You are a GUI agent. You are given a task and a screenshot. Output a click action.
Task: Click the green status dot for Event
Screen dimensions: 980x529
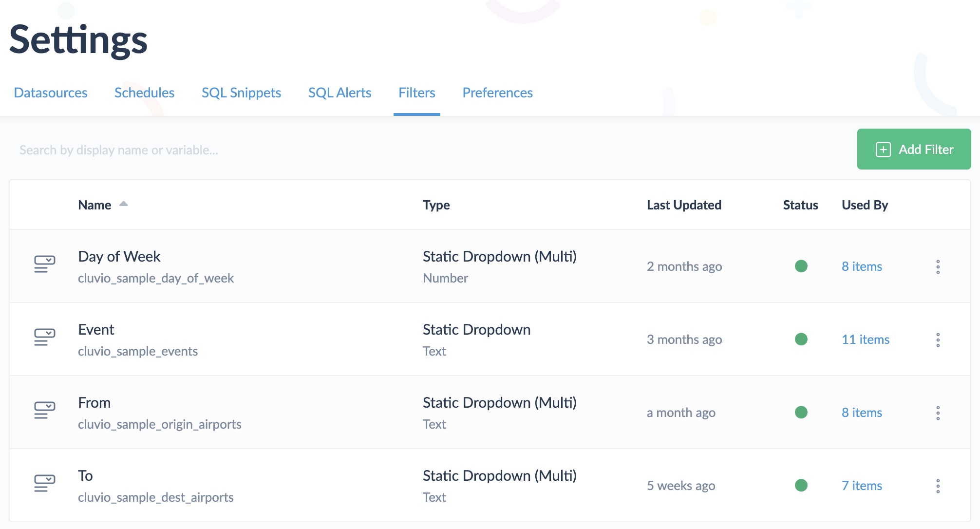pyautogui.click(x=801, y=339)
